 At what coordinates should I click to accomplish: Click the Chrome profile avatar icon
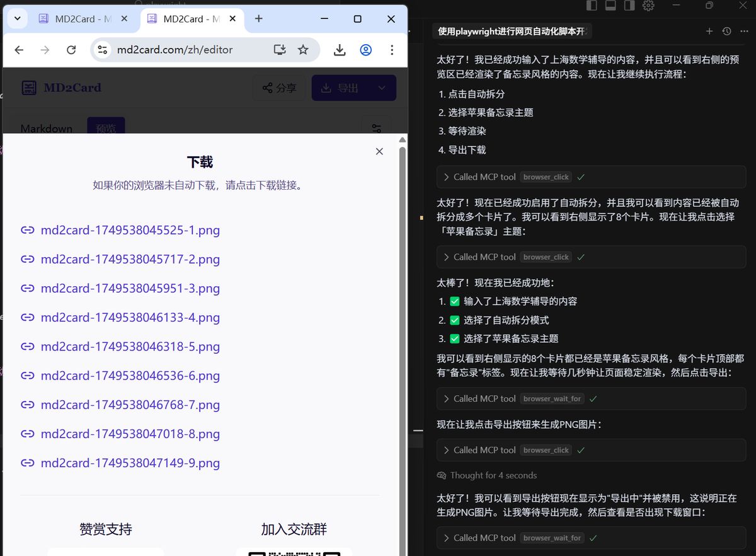click(366, 50)
